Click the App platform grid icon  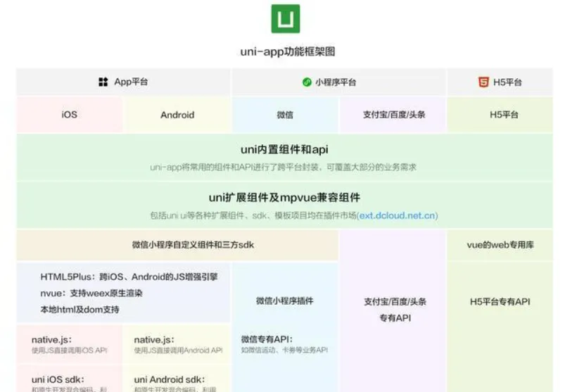pyautogui.click(x=103, y=82)
